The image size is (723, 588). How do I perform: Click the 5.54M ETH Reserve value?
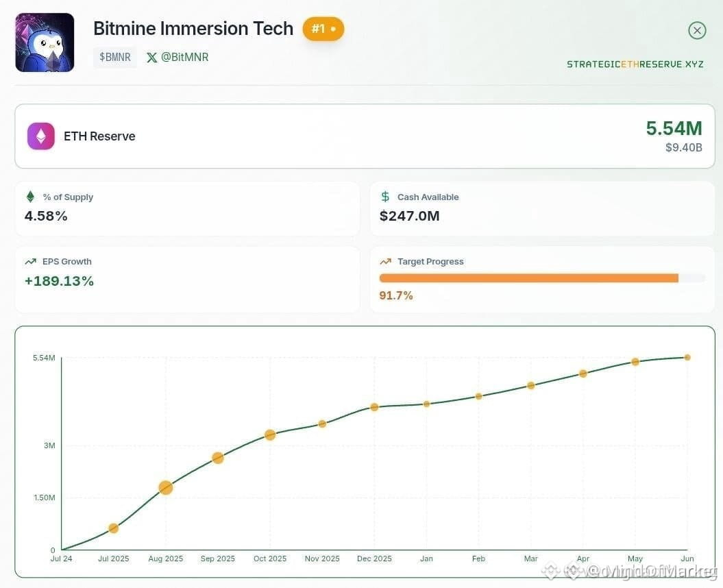(x=674, y=128)
